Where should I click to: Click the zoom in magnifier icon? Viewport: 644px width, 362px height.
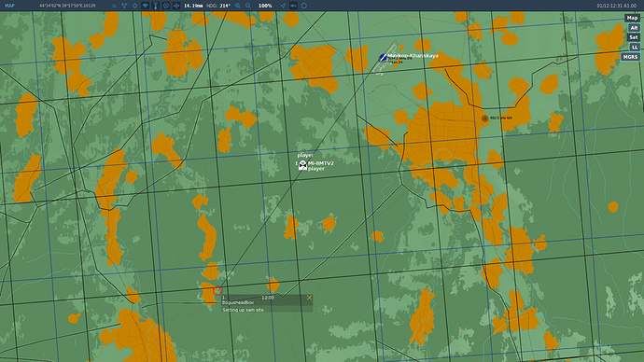[x=238, y=6]
